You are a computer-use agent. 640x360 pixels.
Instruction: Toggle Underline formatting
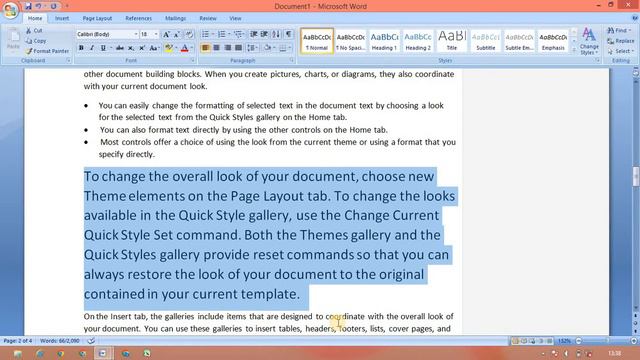pos(103,48)
